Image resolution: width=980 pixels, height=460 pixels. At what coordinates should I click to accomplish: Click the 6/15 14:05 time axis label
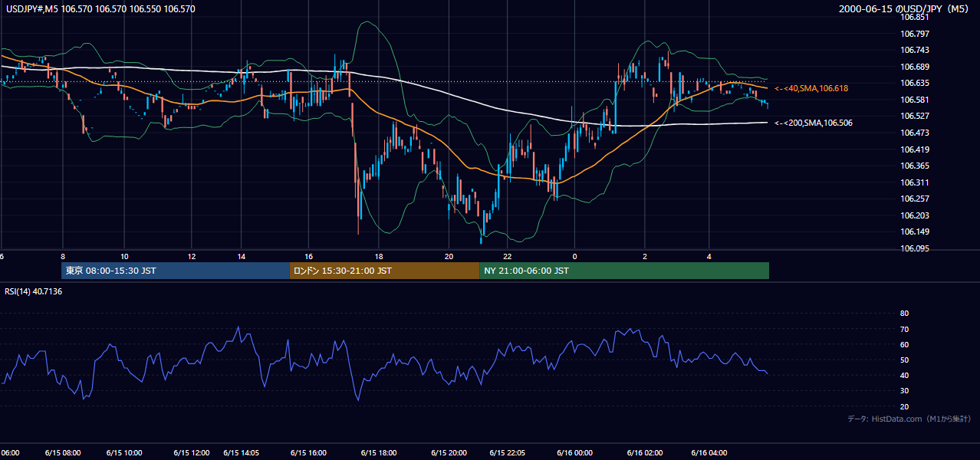coord(241,452)
